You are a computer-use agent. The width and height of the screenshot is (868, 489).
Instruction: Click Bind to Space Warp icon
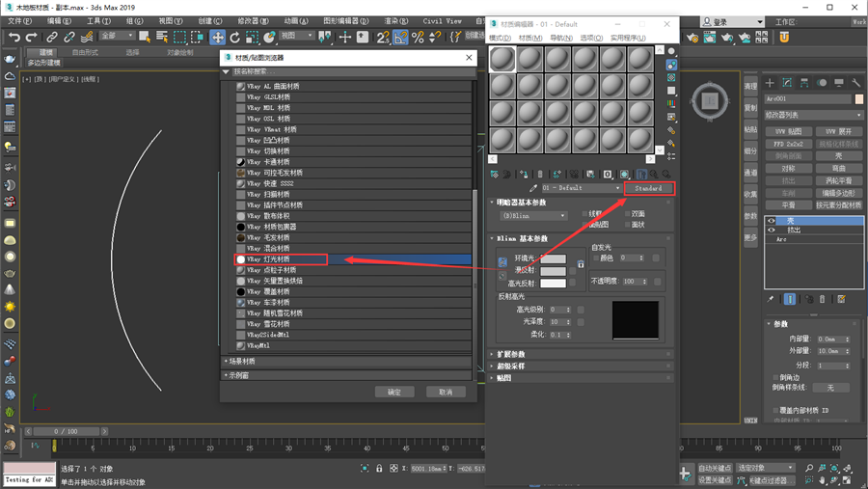(87, 37)
